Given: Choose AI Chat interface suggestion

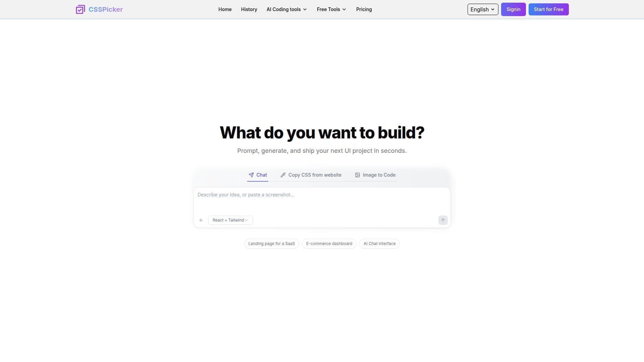Looking at the screenshot, I should 379,244.
